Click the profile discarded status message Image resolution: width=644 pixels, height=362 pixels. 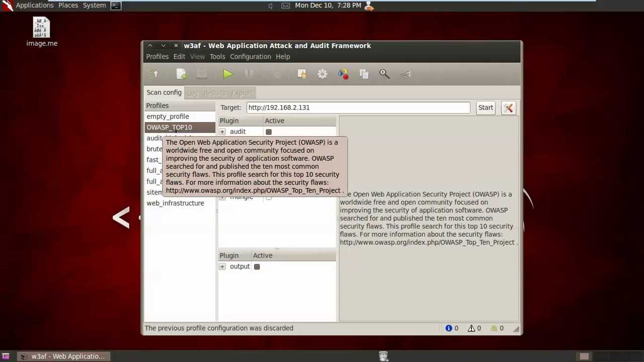tap(219, 328)
